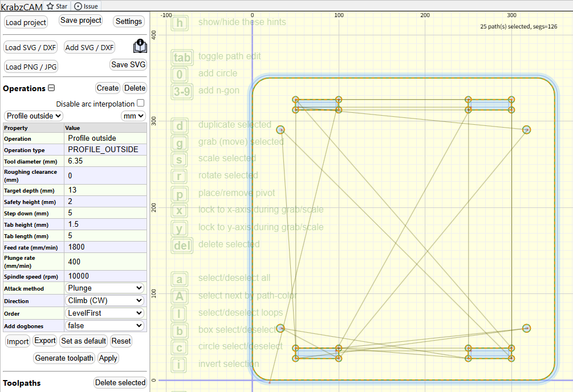
Task: Open the mm units dropdown
Action: pos(133,116)
